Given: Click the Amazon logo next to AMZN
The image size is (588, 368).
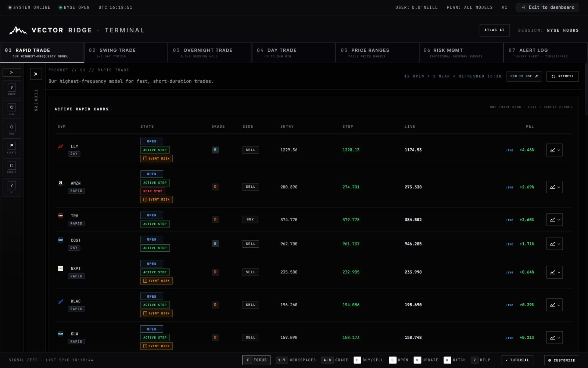Looking at the screenshot, I should tap(61, 183).
